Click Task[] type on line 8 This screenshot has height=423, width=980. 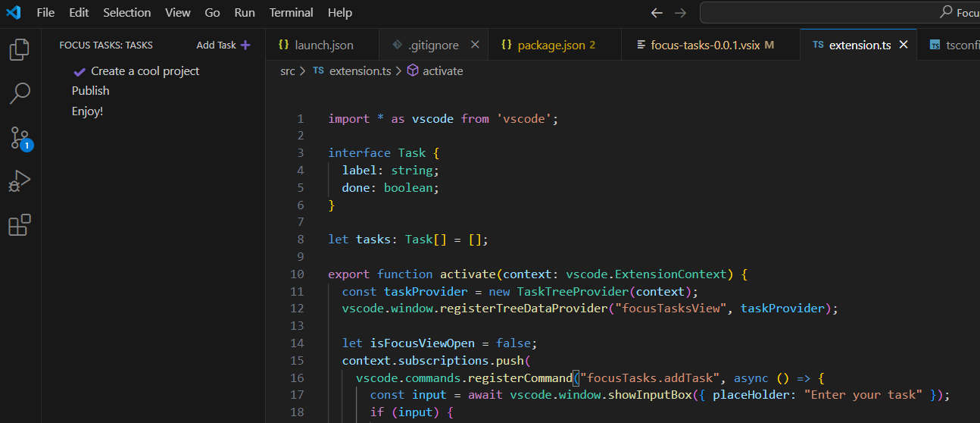[x=426, y=239]
